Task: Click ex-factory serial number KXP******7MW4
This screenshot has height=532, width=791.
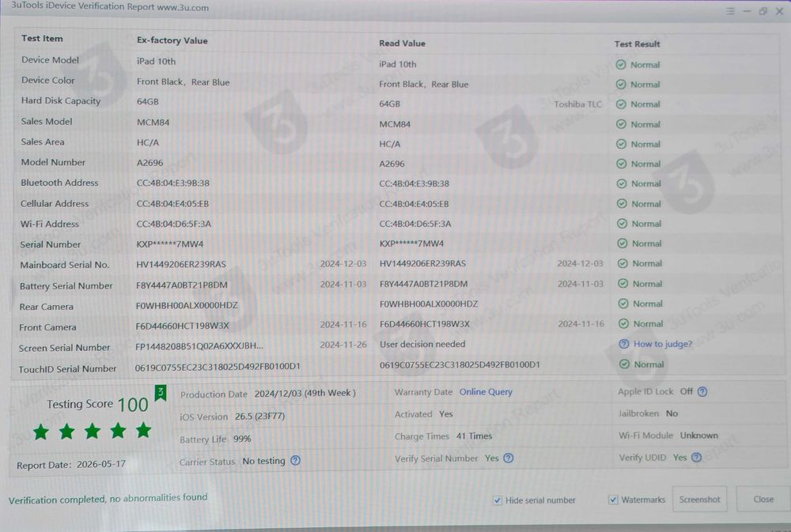Action: coord(170,244)
